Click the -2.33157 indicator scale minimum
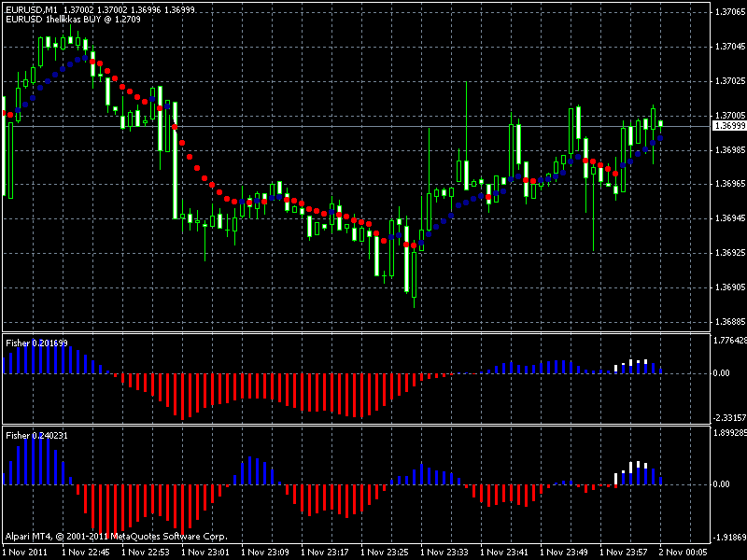Viewport: 747px width, 560px height. pyautogui.click(x=729, y=418)
